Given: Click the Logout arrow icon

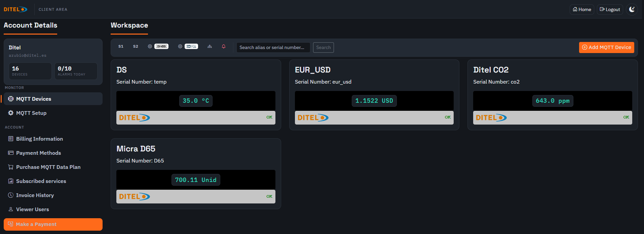Looking at the screenshot, I should (x=602, y=9).
